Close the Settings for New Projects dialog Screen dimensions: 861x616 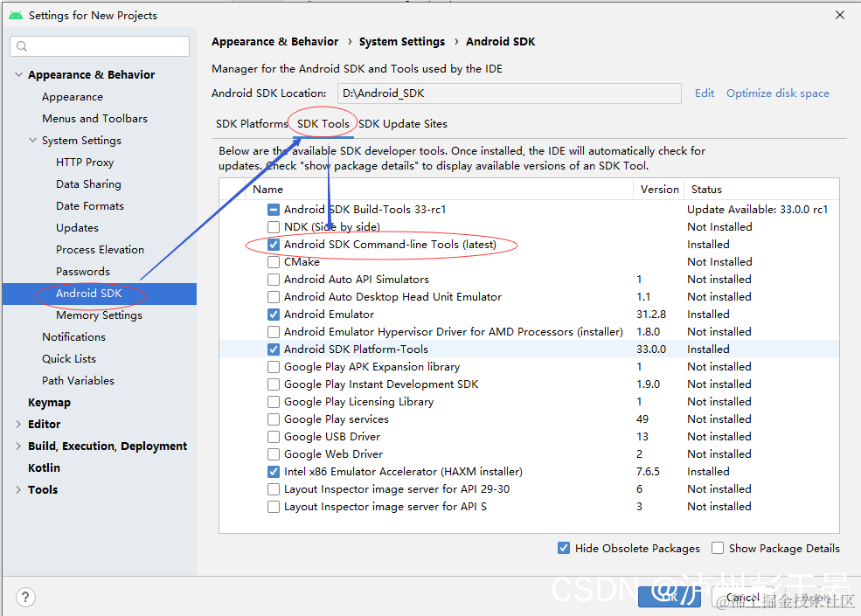point(840,15)
